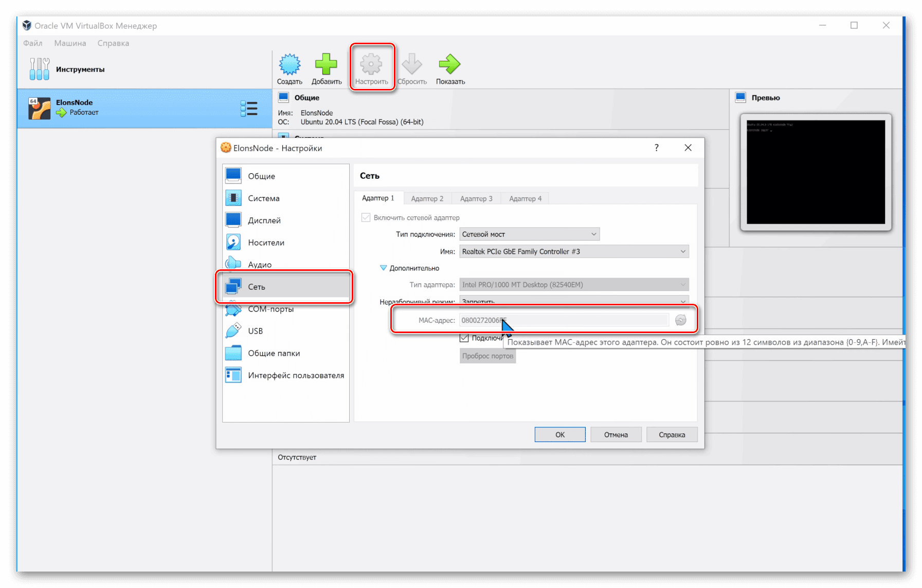Collapse the Дополнительно disclosure triangle

point(383,268)
